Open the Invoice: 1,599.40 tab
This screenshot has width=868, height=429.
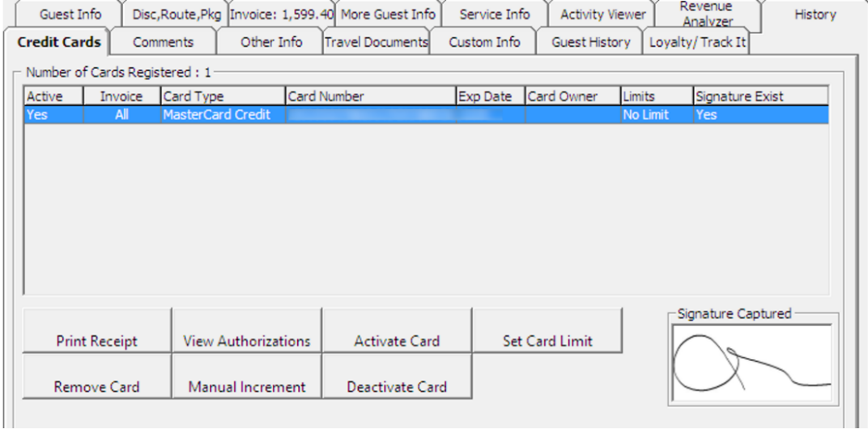pyautogui.click(x=282, y=15)
